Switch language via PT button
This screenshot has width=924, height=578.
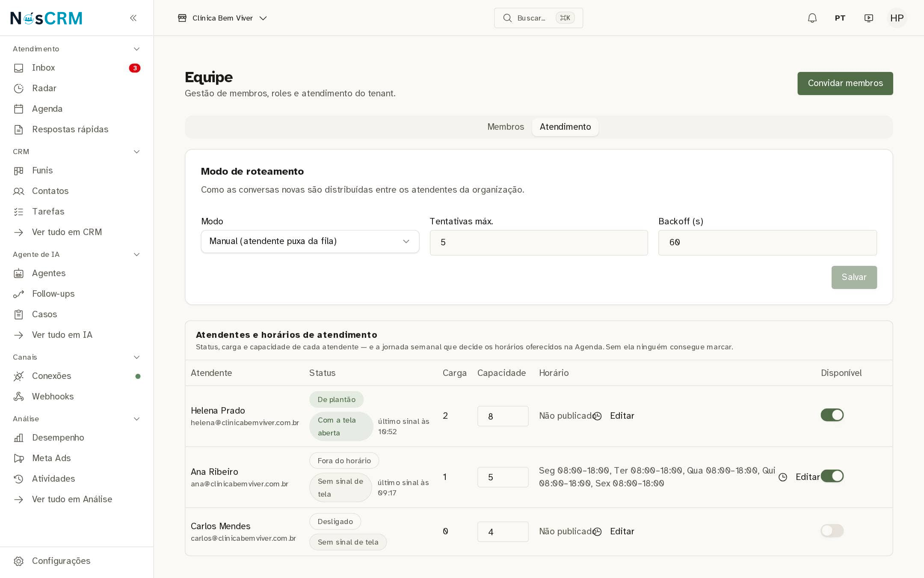coord(840,18)
